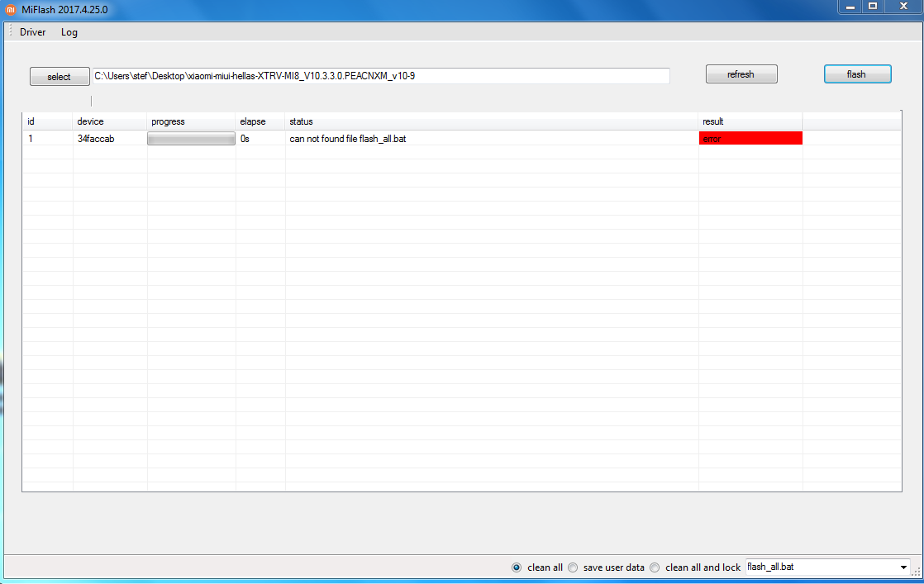Close the MiFlash window
The height and width of the screenshot is (584, 924).
903,7
